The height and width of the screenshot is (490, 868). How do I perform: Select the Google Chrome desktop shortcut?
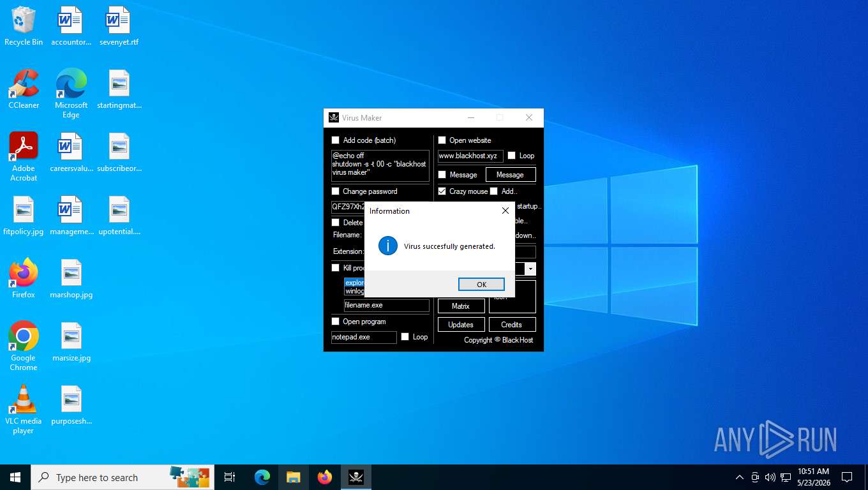(24, 346)
